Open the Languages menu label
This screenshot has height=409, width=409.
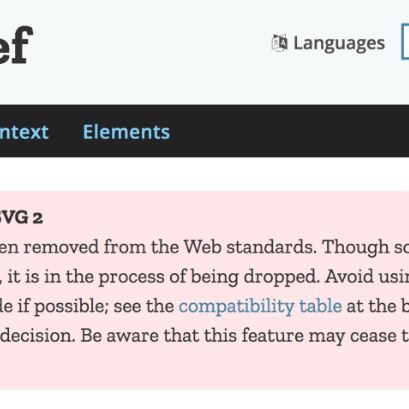click(339, 44)
